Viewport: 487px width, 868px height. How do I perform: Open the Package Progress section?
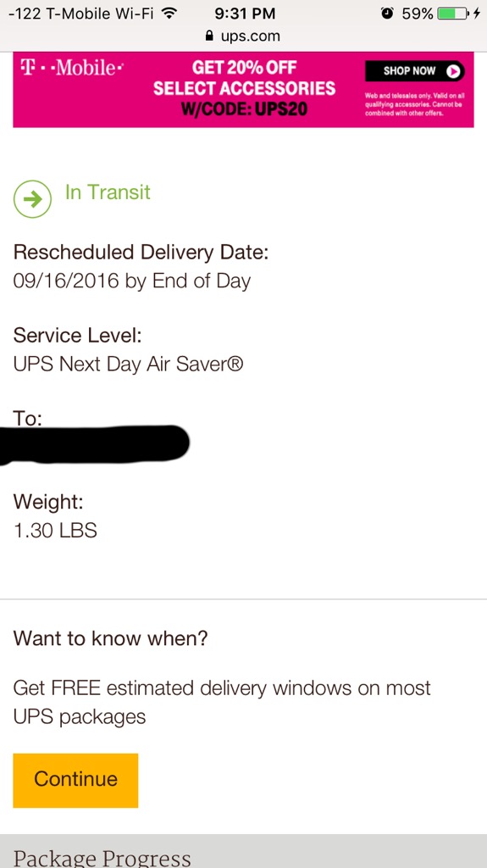244,851
